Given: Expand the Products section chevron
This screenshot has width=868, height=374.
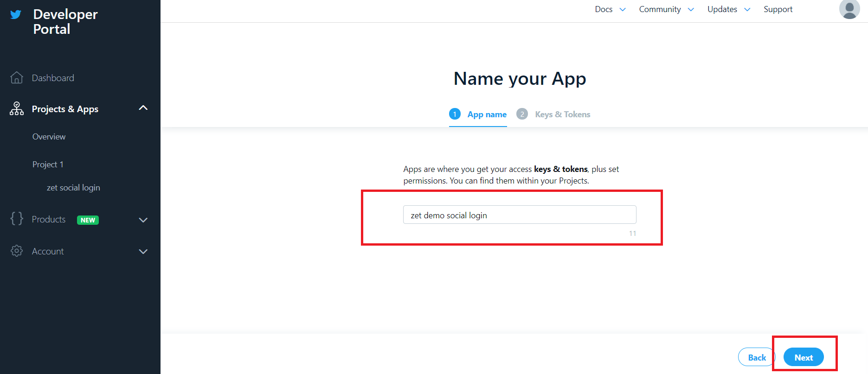Looking at the screenshot, I should (143, 220).
